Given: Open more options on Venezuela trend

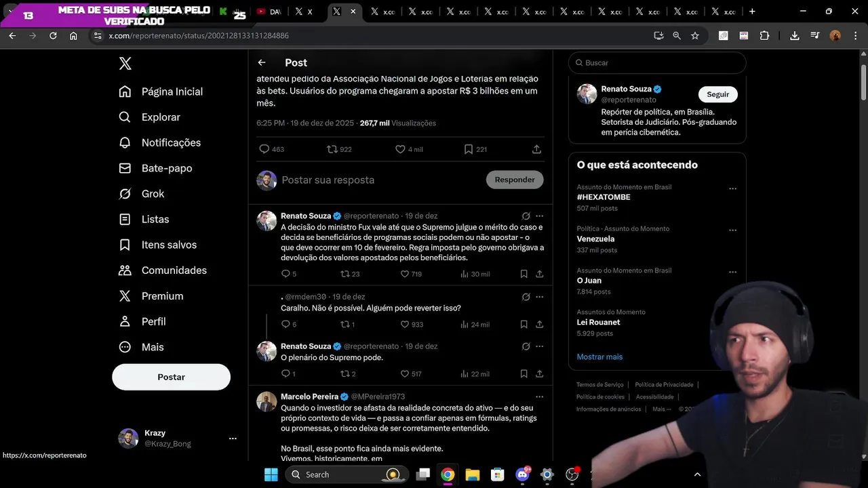Looking at the screenshot, I should coord(732,230).
